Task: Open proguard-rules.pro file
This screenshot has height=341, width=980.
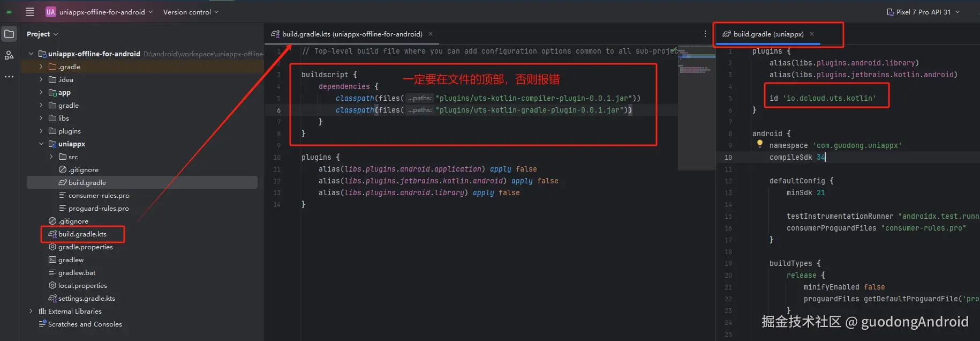Action: point(94,208)
